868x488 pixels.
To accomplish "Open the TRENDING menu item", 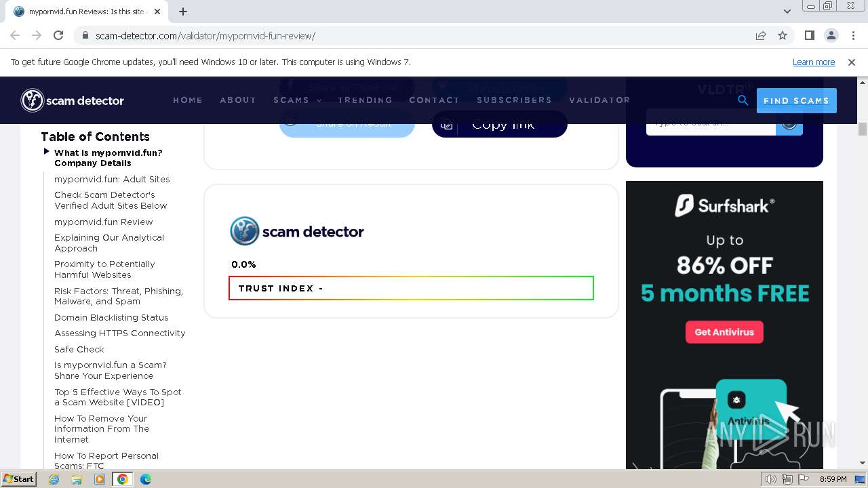I will click(366, 100).
